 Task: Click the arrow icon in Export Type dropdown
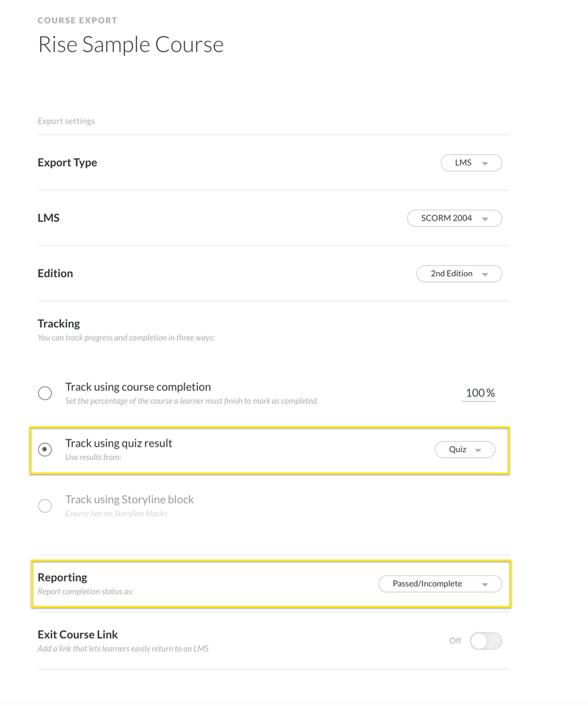click(486, 163)
